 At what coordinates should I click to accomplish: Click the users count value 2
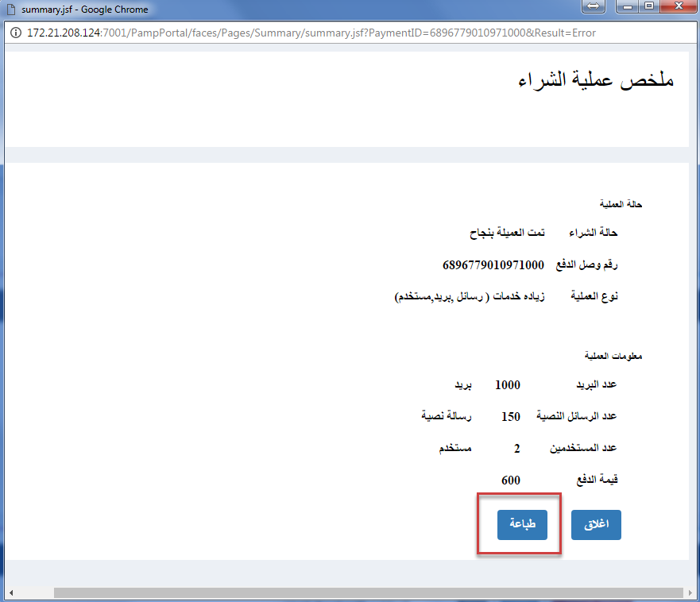[517, 449]
